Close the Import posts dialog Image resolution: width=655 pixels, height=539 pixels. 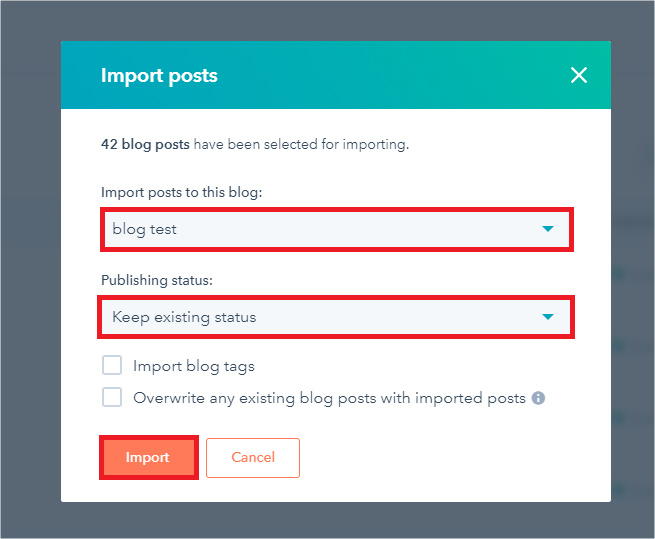pyautogui.click(x=578, y=75)
